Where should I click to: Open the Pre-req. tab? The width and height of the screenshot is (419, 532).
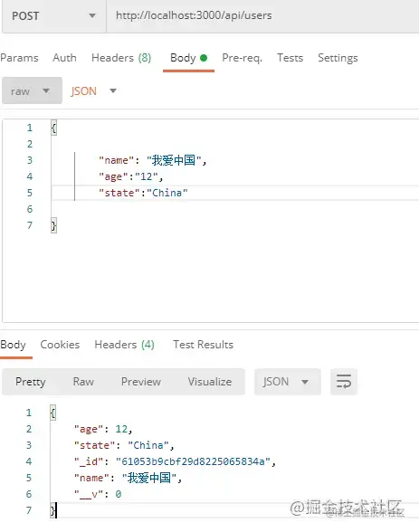click(x=242, y=58)
